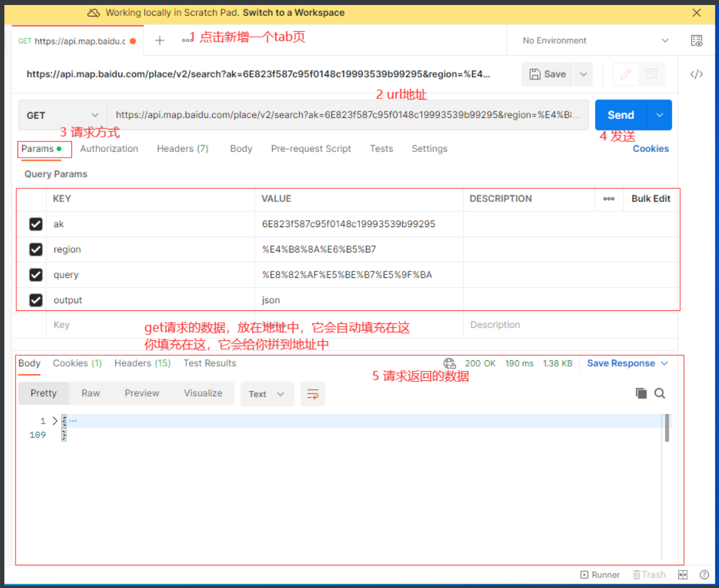The height and width of the screenshot is (588, 719).
Task: Open the GET method dropdown
Action: [63, 115]
